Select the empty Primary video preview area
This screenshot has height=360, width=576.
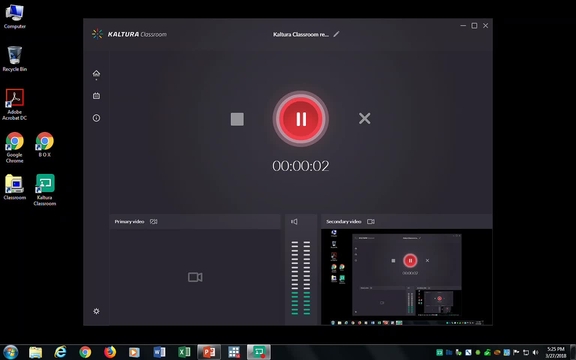click(195, 277)
